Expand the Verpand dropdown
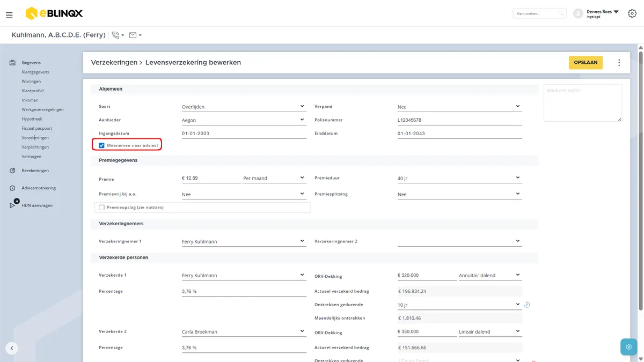The width and height of the screenshot is (644, 362). click(x=459, y=107)
